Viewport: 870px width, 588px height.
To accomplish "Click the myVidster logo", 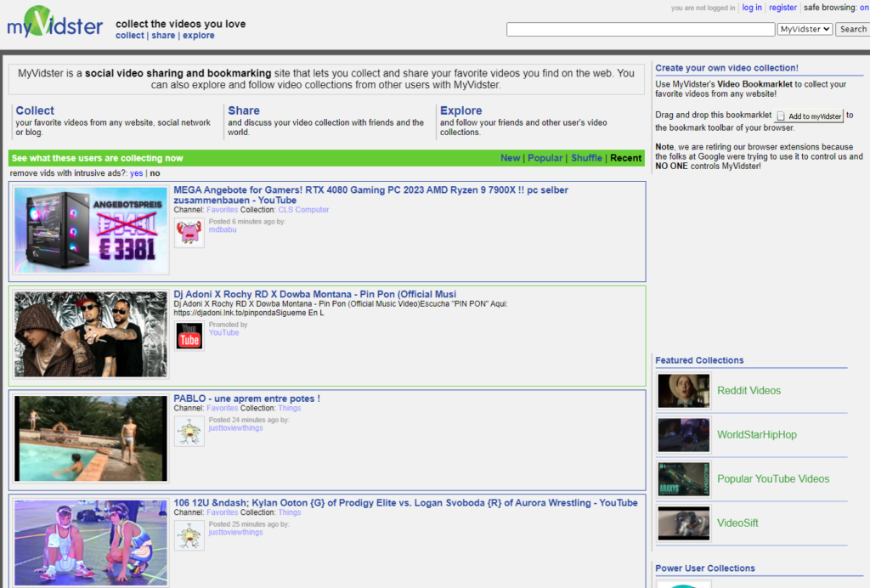I will point(55,23).
